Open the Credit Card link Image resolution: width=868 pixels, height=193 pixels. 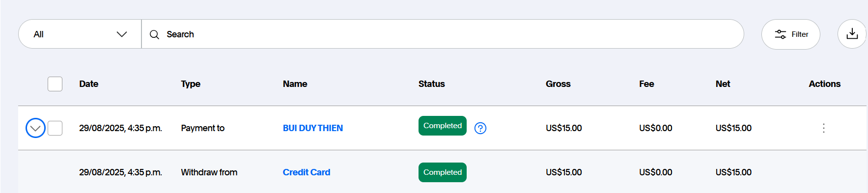click(x=307, y=172)
